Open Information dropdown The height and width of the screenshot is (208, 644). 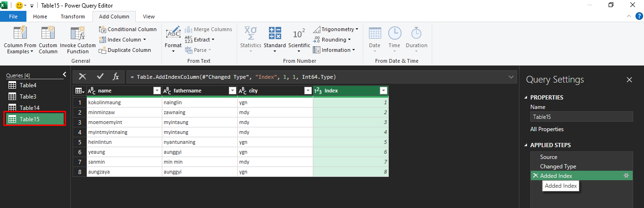335,50
